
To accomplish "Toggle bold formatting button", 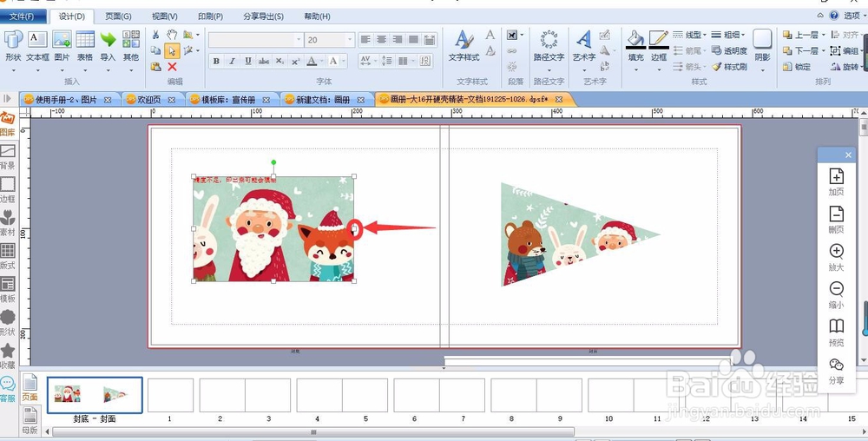I will 216,61.
